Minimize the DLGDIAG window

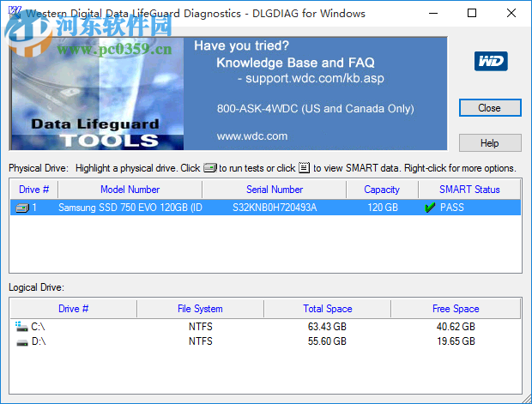433,13
